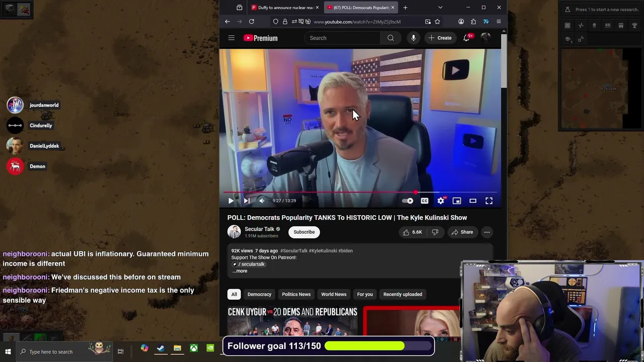Click the YouTube Premium logo
644x362 pixels.
click(x=261, y=38)
